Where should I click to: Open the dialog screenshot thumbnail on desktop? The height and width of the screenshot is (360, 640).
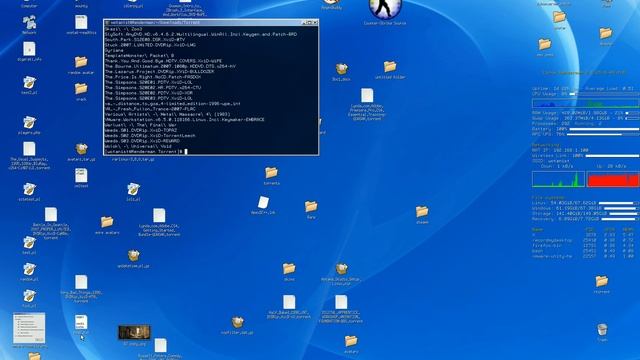click(x=29, y=329)
